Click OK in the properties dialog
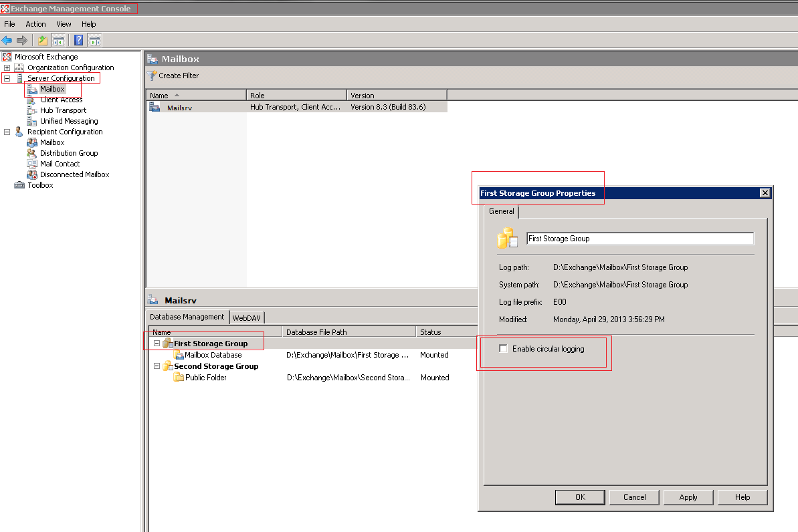The height and width of the screenshot is (532, 798). point(580,497)
